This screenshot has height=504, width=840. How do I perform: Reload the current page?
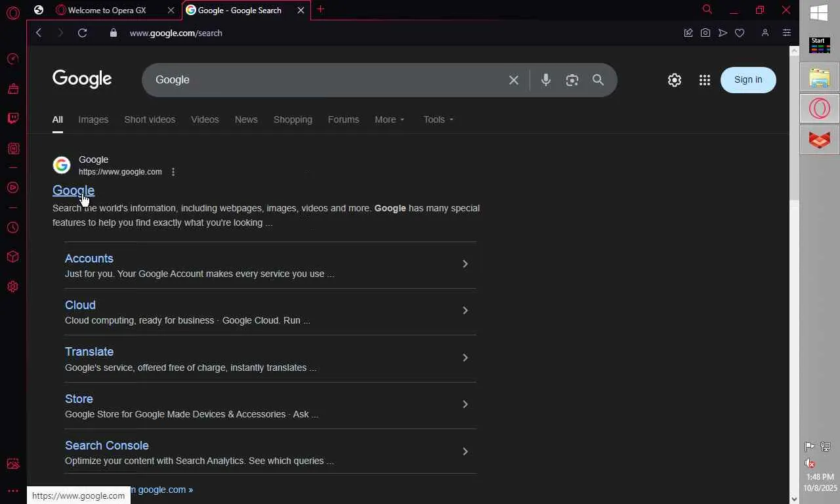coord(82,33)
